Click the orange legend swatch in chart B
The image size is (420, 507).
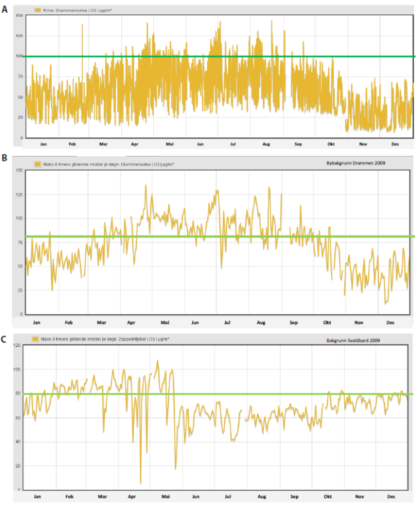click(38, 165)
